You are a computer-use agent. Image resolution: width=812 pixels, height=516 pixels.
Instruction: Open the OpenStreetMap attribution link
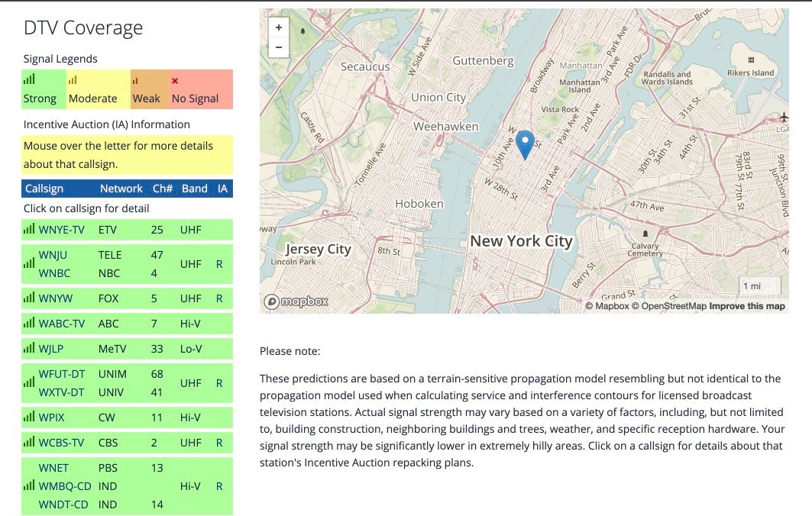672,306
